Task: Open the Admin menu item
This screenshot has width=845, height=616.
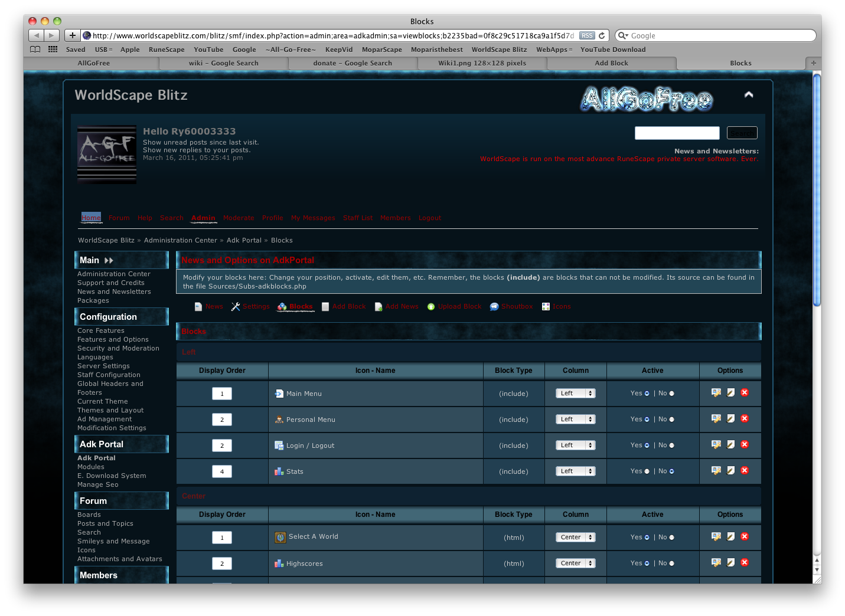Action: [203, 218]
